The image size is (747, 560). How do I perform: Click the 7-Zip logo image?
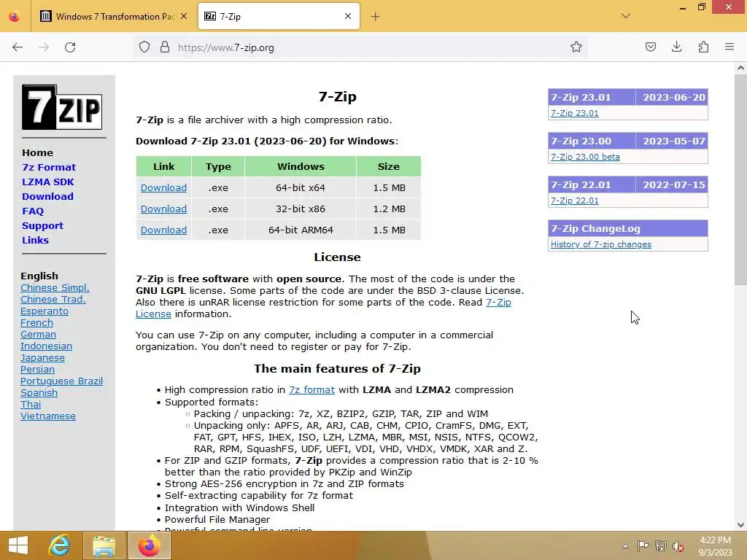coord(62,107)
